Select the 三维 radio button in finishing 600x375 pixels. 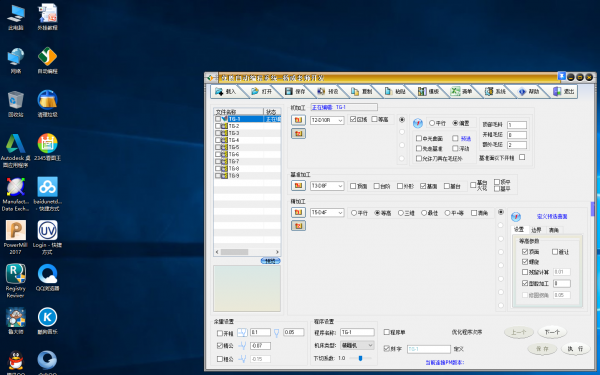(401, 213)
